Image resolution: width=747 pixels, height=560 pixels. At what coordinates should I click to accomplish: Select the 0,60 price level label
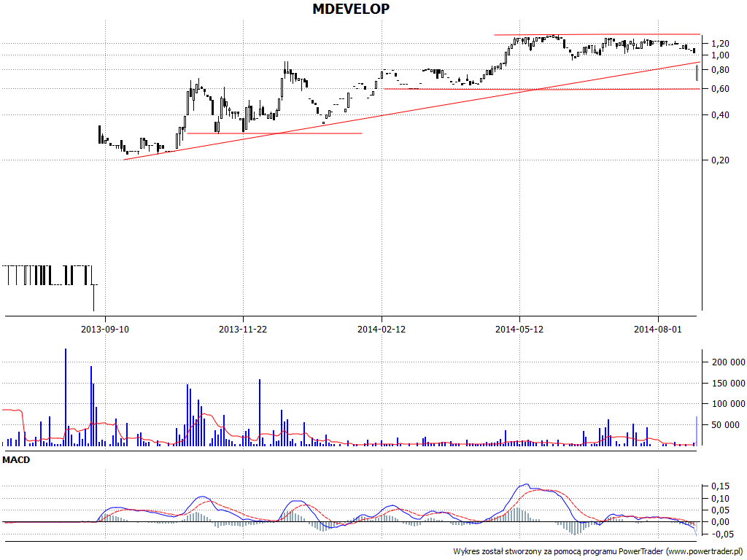pyautogui.click(x=720, y=89)
